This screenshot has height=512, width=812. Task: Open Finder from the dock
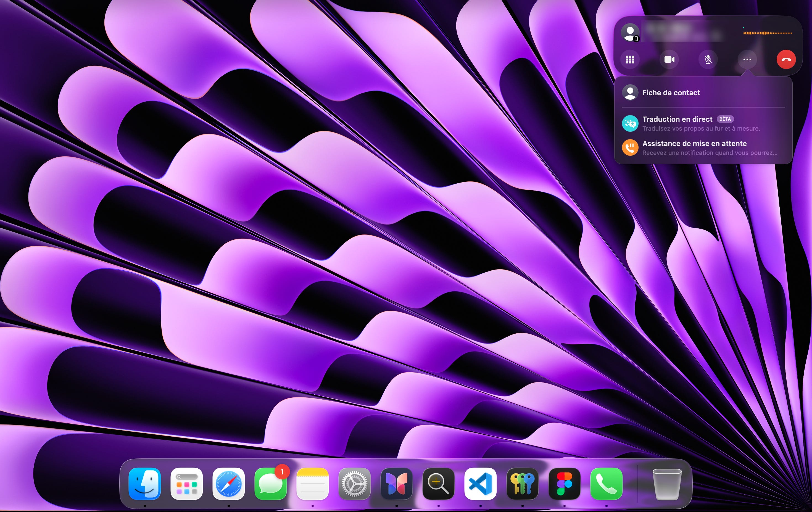tap(145, 483)
